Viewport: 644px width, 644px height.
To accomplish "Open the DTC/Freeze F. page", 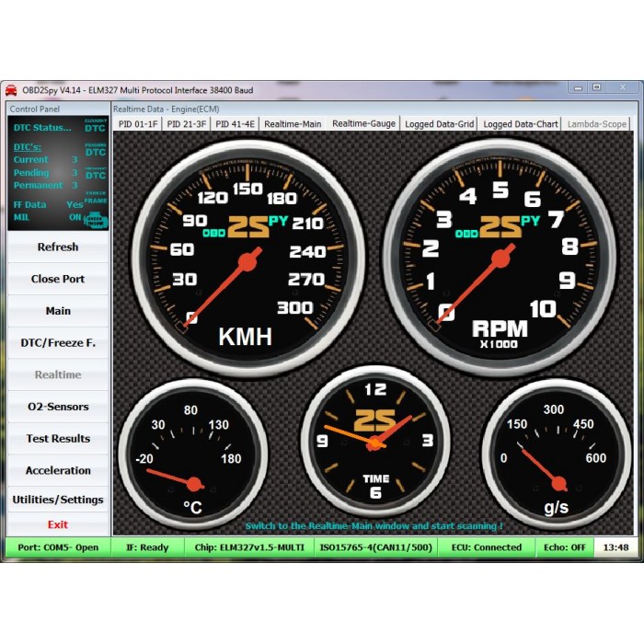I will point(58,343).
